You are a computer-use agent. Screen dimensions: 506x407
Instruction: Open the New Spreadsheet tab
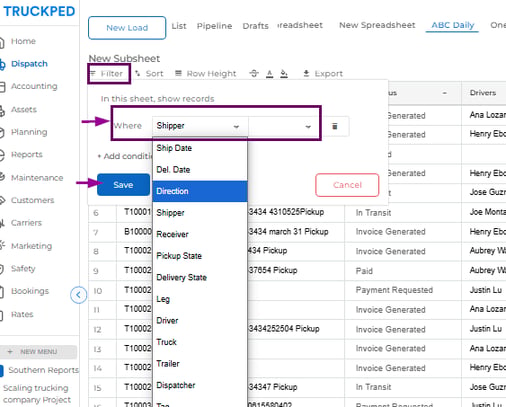click(x=377, y=25)
